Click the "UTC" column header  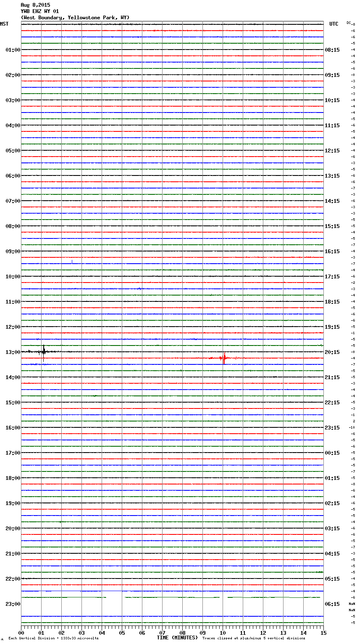[x=334, y=24]
